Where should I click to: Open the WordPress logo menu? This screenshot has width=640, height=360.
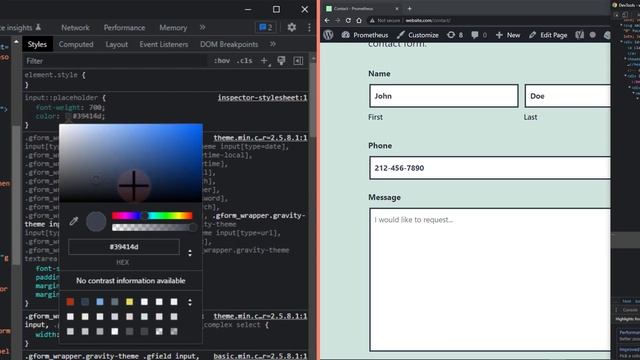click(328, 35)
